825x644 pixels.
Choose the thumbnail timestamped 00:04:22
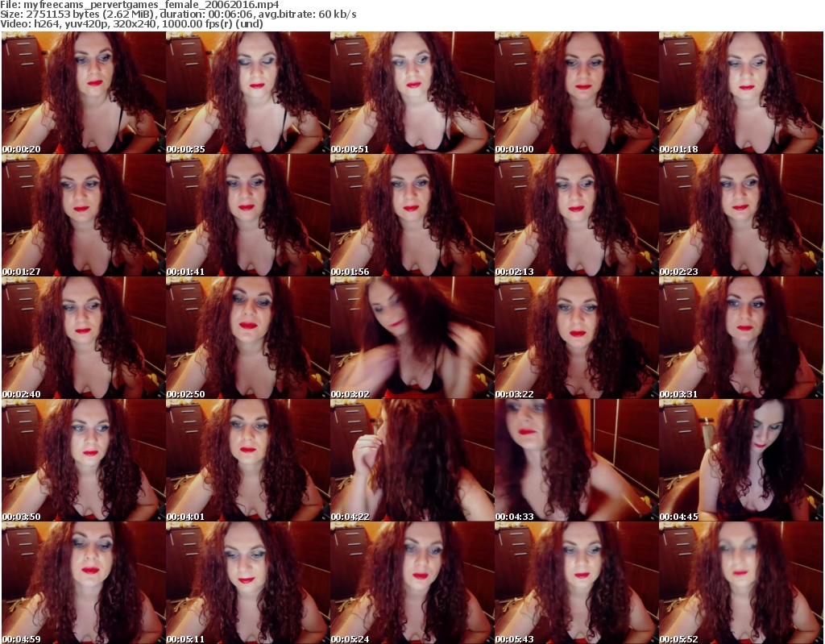click(x=412, y=460)
